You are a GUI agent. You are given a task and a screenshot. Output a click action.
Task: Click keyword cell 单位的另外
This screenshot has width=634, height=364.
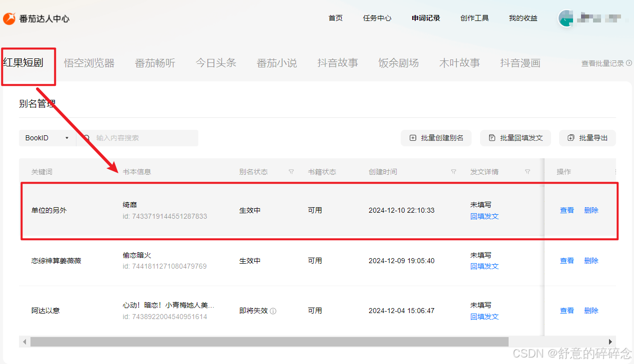[x=49, y=210]
